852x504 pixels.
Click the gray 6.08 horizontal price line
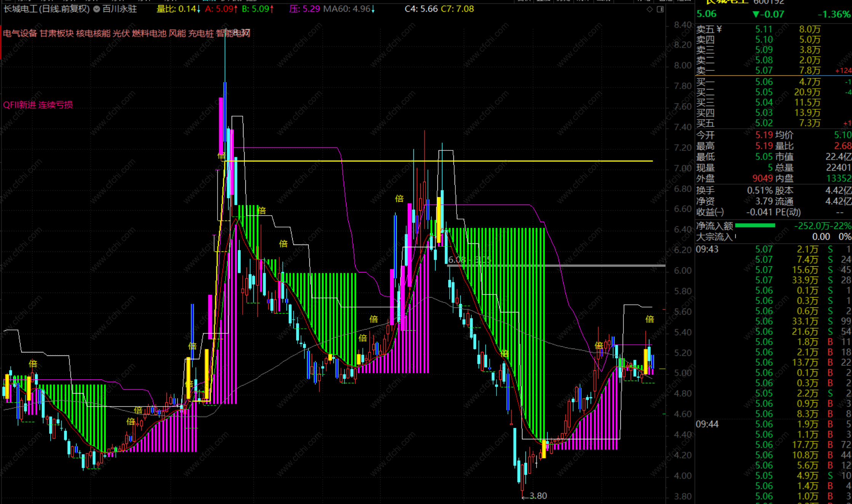tap(610, 266)
